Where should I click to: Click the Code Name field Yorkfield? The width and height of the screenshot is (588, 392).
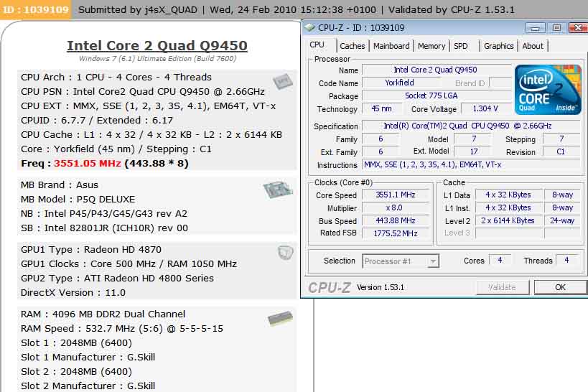[x=400, y=83]
